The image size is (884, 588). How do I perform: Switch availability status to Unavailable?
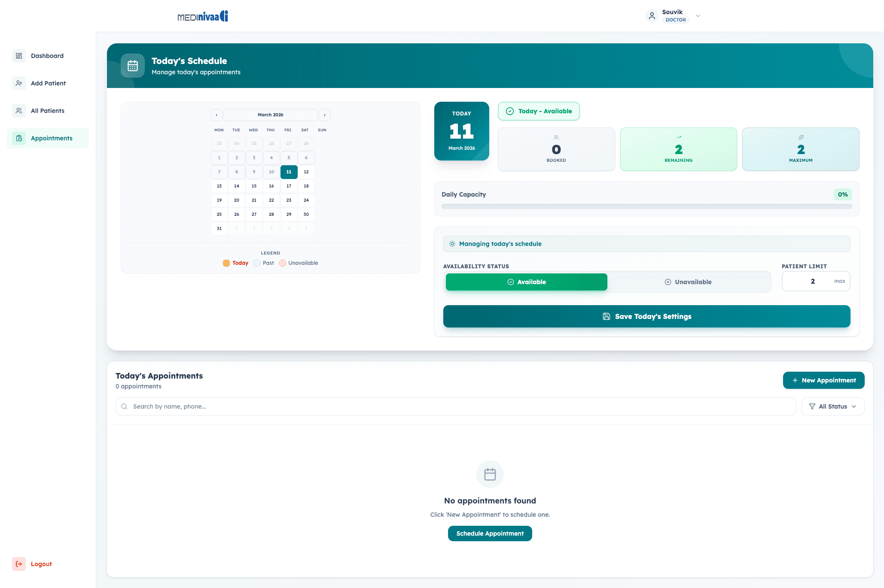(688, 282)
